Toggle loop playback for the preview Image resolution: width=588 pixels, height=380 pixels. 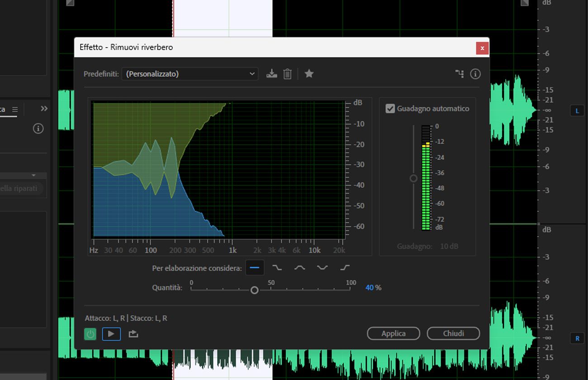[x=133, y=334]
